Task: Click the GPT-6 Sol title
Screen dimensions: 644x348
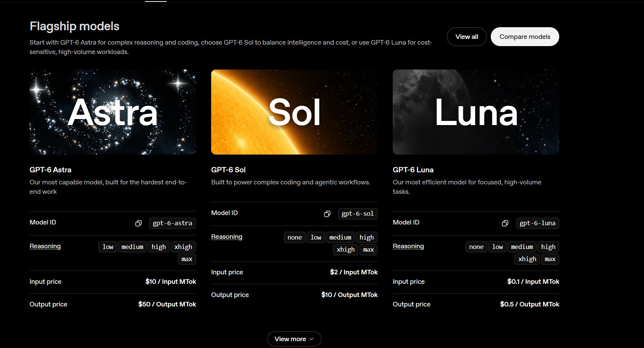Action: click(x=229, y=170)
